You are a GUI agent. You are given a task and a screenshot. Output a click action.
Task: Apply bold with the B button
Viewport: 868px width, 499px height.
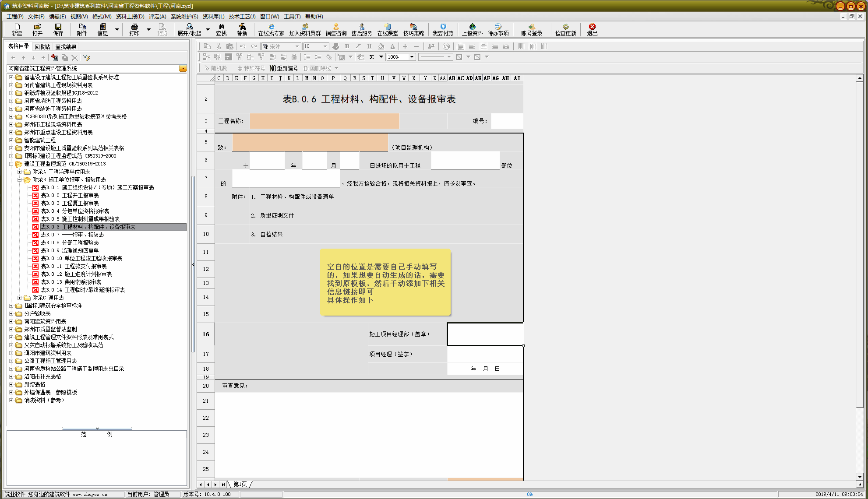click(346, 46)
